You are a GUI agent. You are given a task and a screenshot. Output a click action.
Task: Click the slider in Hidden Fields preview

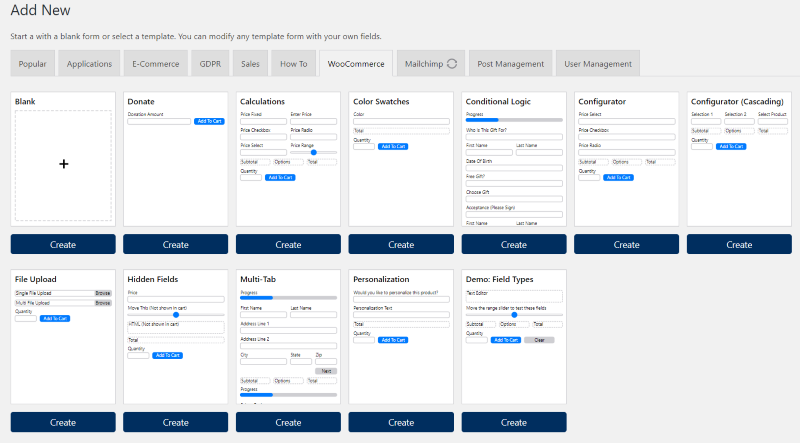point(176,315)
